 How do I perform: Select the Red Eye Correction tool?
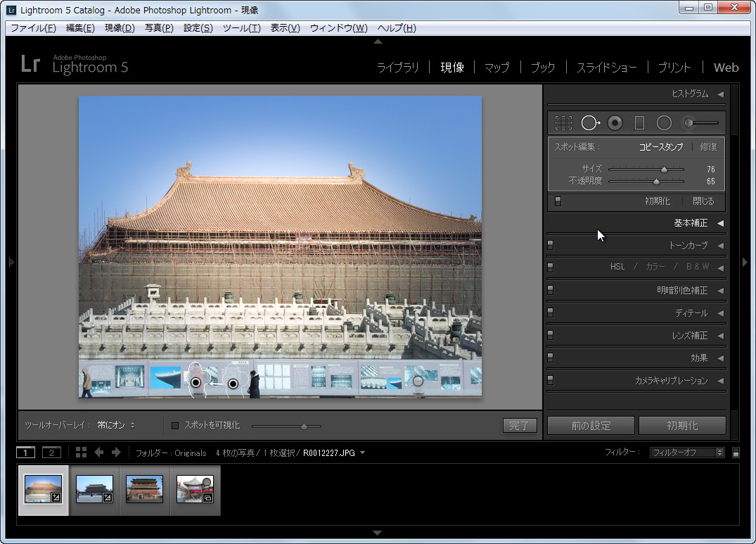(x=615, y=123)
